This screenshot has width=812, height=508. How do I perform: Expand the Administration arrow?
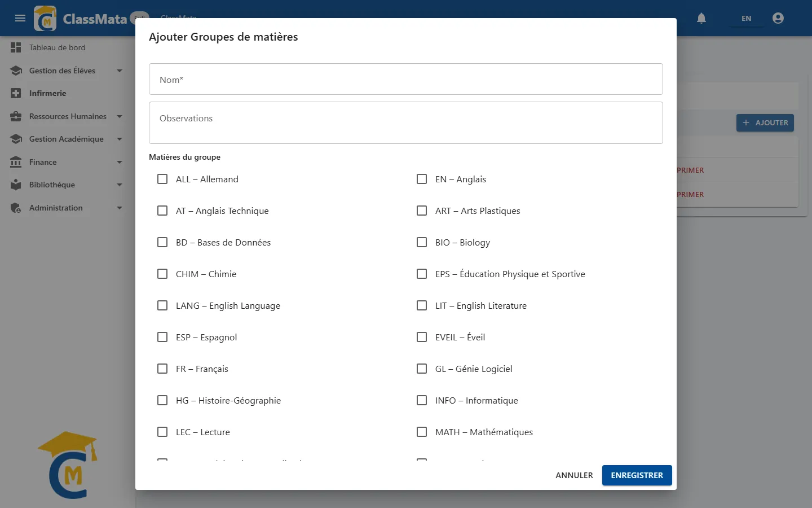click(x=120, y=208)
